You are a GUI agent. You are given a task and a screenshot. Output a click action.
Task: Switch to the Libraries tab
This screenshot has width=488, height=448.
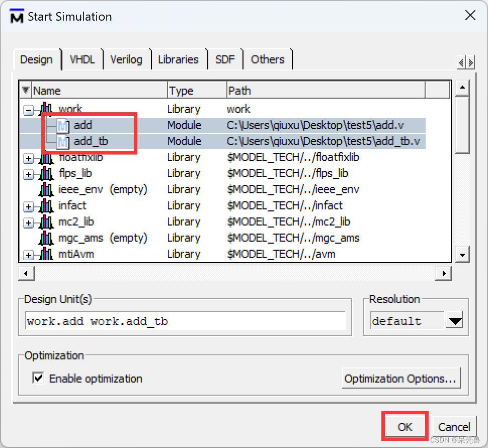coord(179,59)
